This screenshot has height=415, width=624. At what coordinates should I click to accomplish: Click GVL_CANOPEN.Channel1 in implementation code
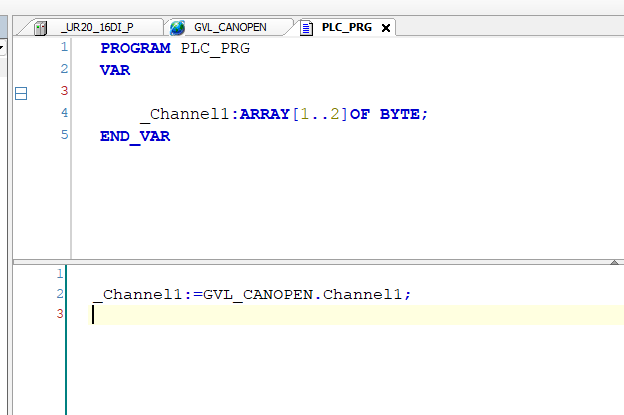[302, 295]
